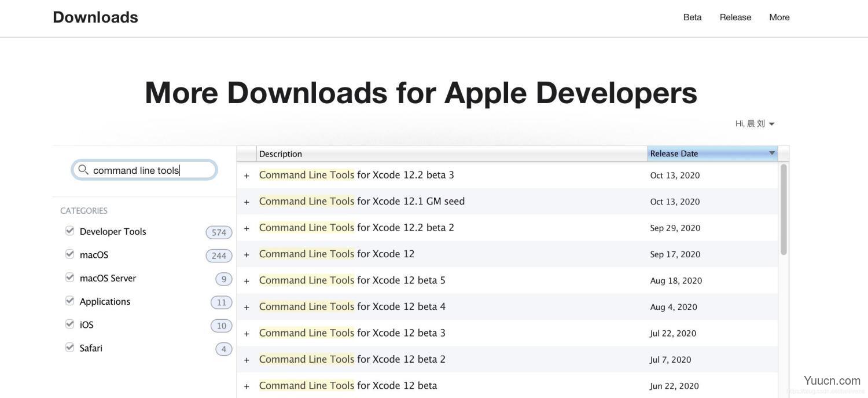Viewport: 868px width, 398px height.
Task: Sort by the Description column header
Action: (x=451, y=154)
